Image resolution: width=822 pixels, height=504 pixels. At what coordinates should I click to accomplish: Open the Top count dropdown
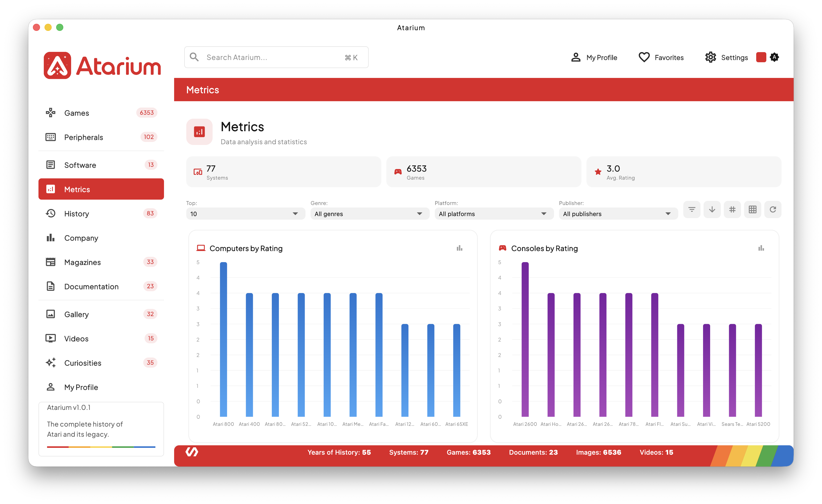(x=245, y=214)
